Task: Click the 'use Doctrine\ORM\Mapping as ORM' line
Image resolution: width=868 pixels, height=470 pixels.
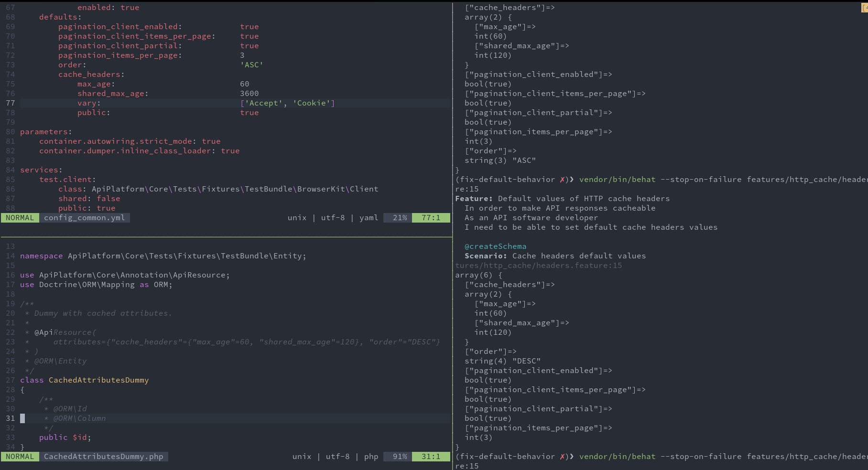Action: [x=97, y=285]
